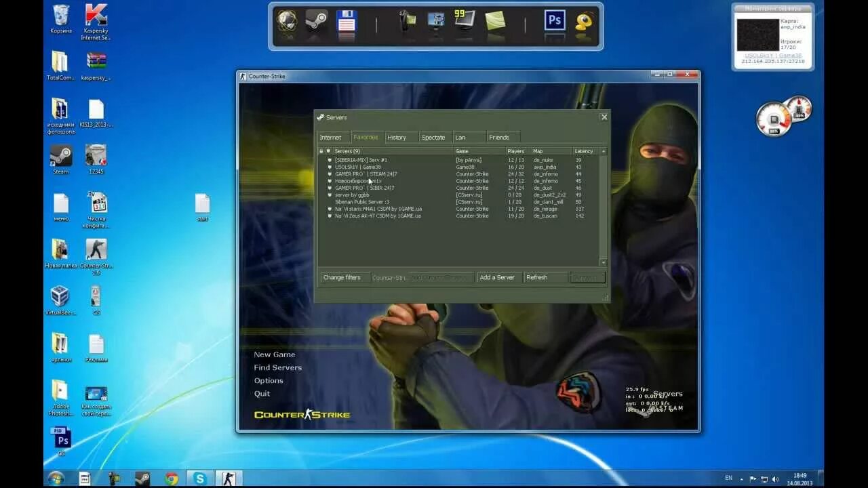The image size is (868, 488).
Task: Click Change filters button
Action: pyautogui.click(x=345, y=277)
